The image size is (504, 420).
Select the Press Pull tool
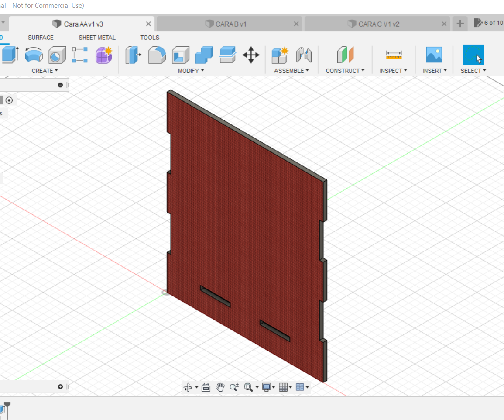[133, 55]
